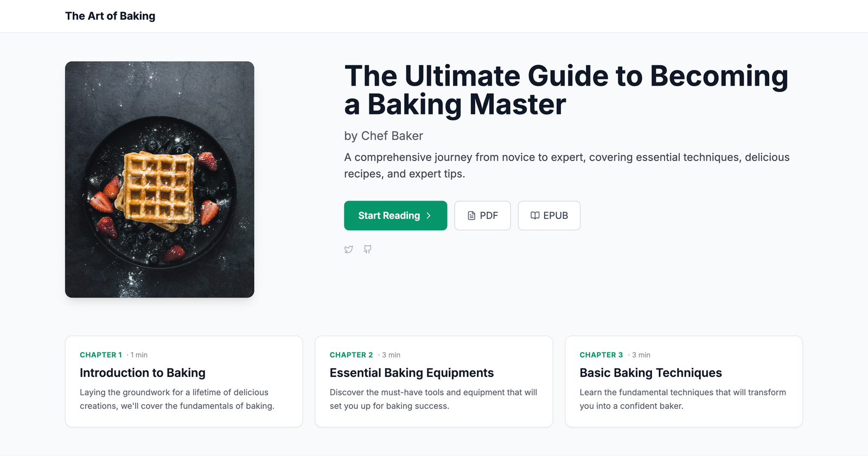Click the PDF document icon
This screenshot has width=868, height=456.
[x=471, y=216]
